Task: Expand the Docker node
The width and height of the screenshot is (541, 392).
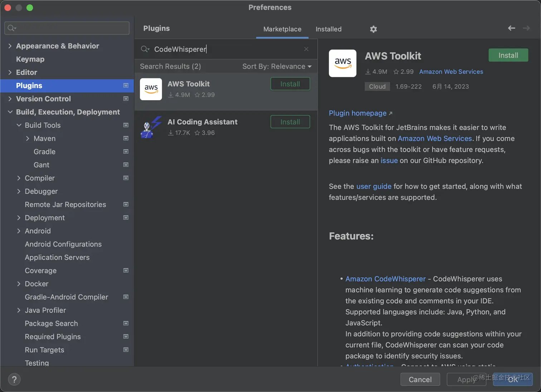Action: [19, 284]
